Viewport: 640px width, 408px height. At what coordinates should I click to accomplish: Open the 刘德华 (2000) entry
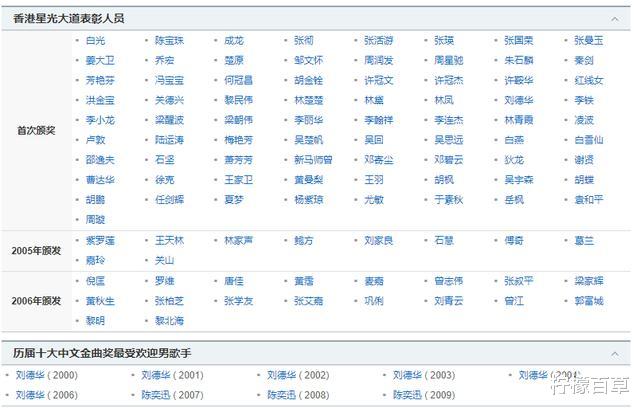(x=47, y=375)
